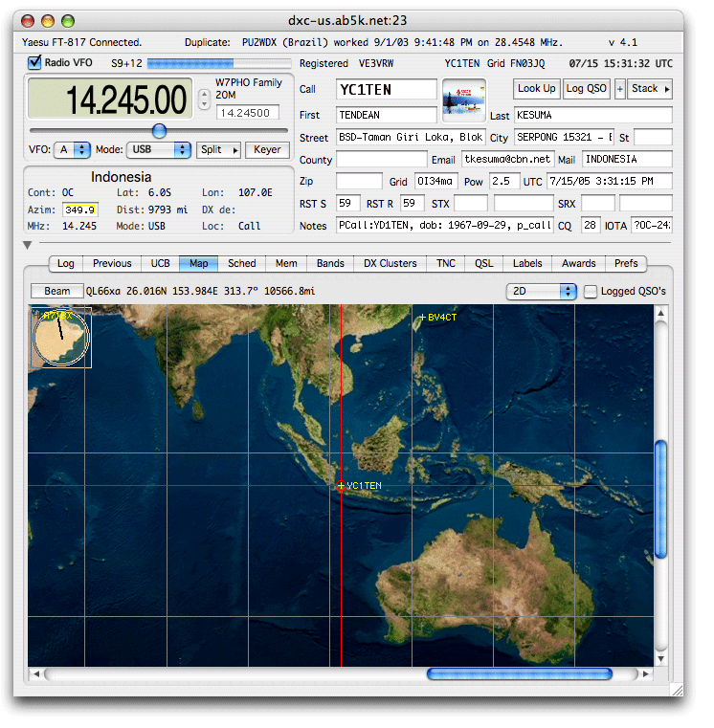Image resolution: width=714 pixels, height=728 pixels.
Task: Click the plus button beside Log QSO
Action: (x=619, y=89)
